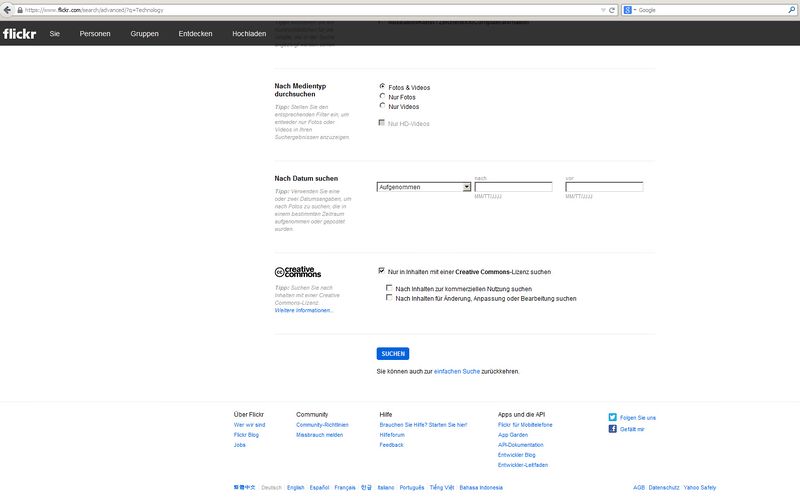This screenshot has height=499, width=800.
Task: Open the Entdecken menu
Action: [x=195, y=33]
